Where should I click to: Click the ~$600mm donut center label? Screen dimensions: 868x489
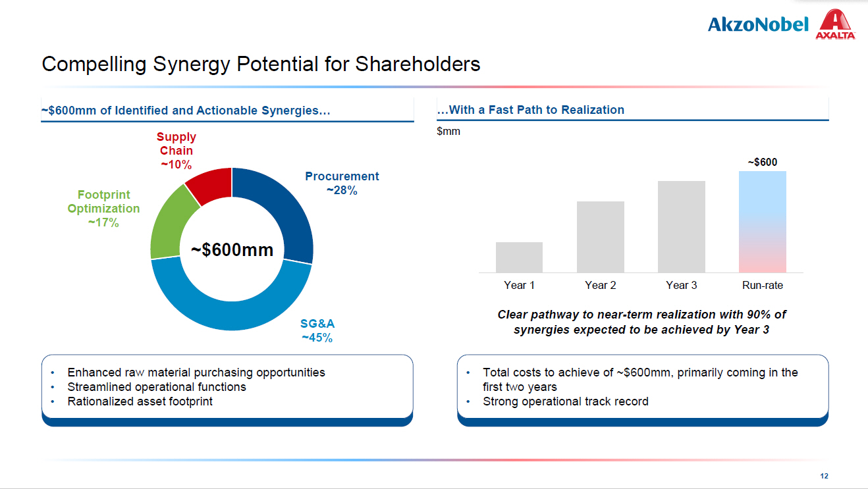tap(232, 250)
